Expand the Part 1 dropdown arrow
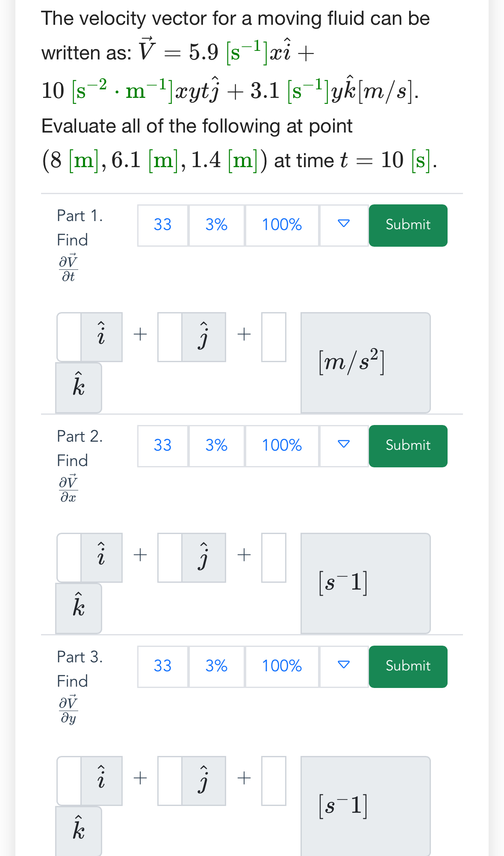The image size is (504, 856). (344, 225)
